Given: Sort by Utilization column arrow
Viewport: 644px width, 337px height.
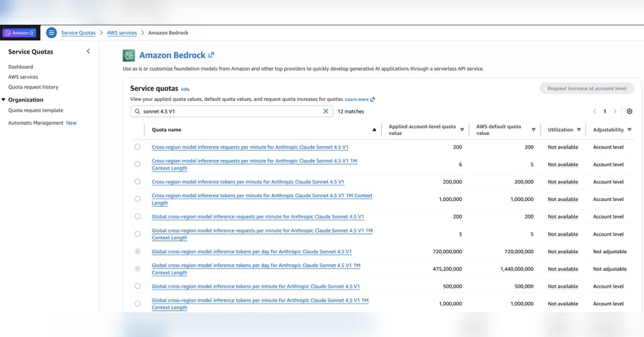Looking at the screenshot, I should point(579,130).
